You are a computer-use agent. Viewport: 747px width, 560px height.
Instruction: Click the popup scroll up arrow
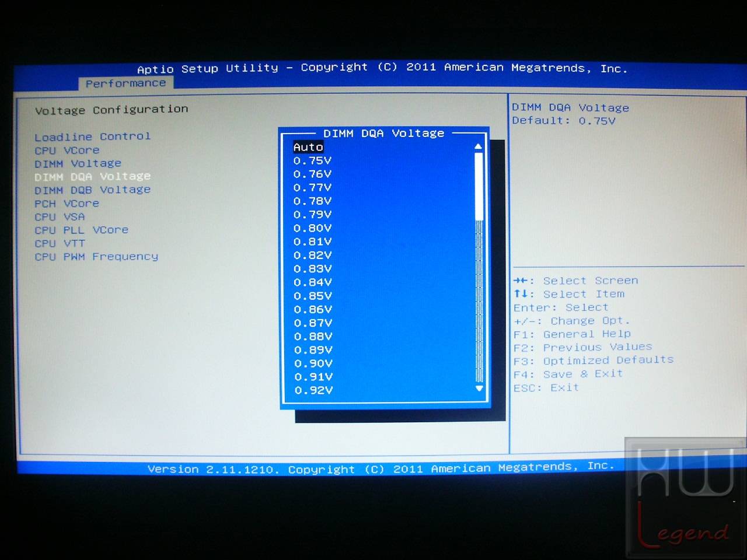coord(479,146)
